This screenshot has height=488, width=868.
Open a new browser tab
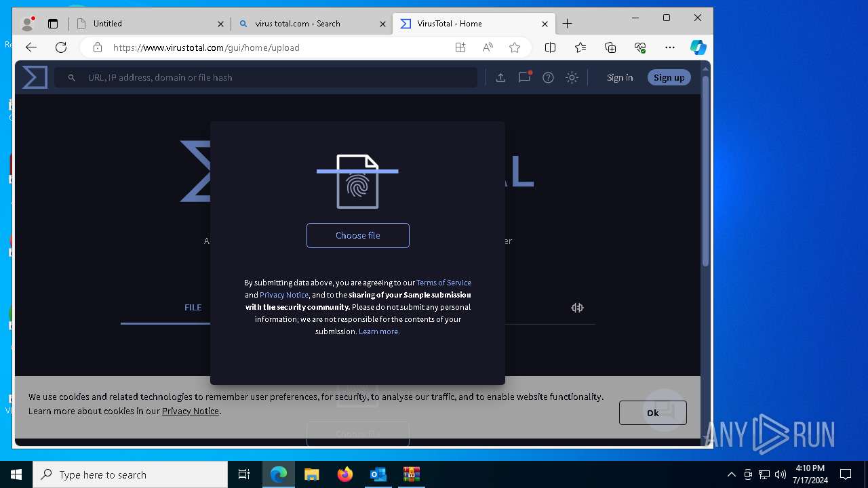coord(568,24)
